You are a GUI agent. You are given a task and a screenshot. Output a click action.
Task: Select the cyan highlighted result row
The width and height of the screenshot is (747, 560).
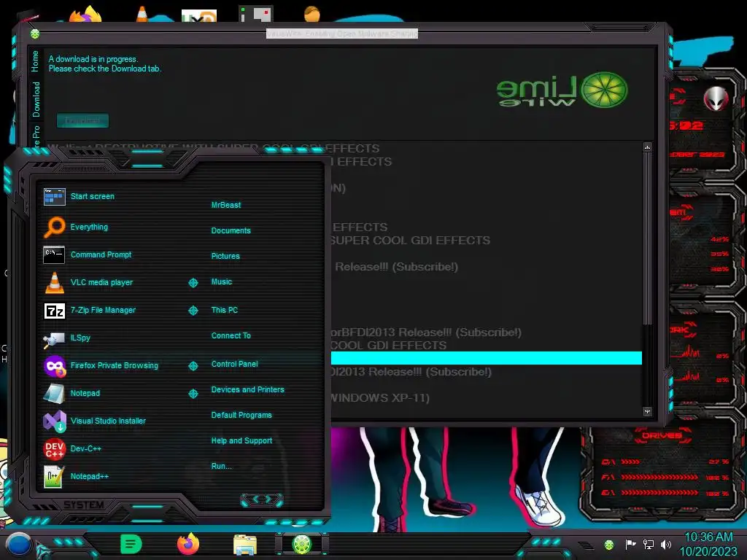(487, 358)
